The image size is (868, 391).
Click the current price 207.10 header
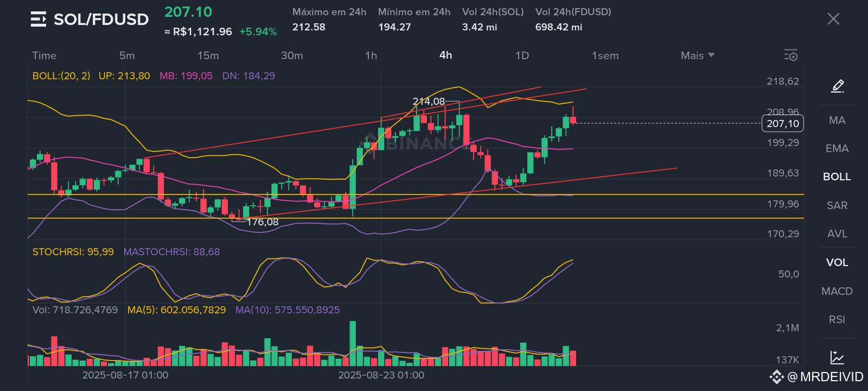coord(188,12)
